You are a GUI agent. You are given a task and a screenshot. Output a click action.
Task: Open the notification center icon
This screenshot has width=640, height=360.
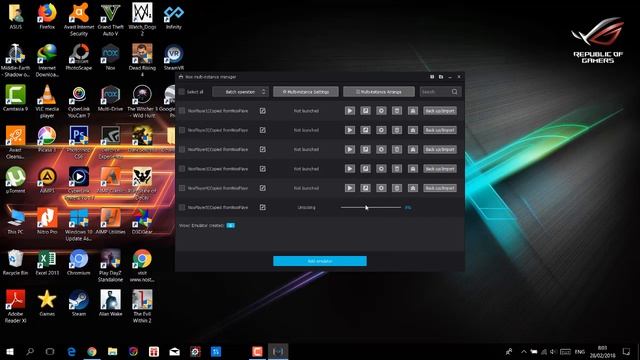(x=627, y=351)
